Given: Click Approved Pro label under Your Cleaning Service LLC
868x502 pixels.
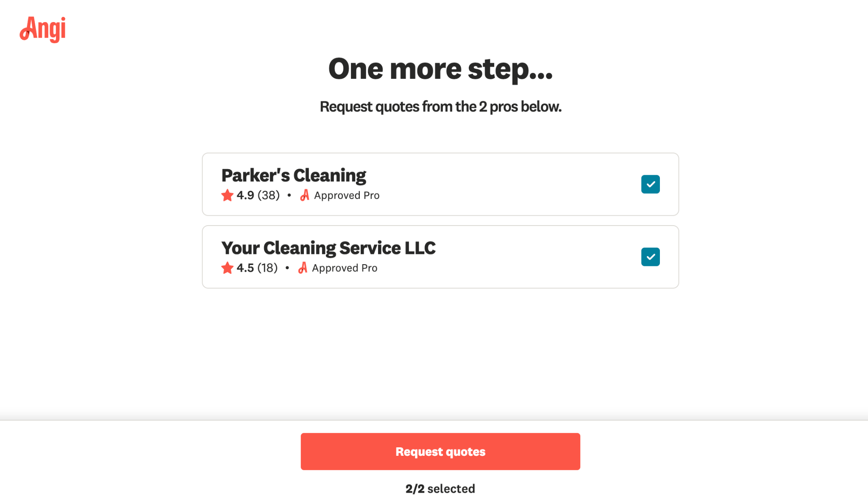Looking at the screenshot, I should (x=344, y=268).
